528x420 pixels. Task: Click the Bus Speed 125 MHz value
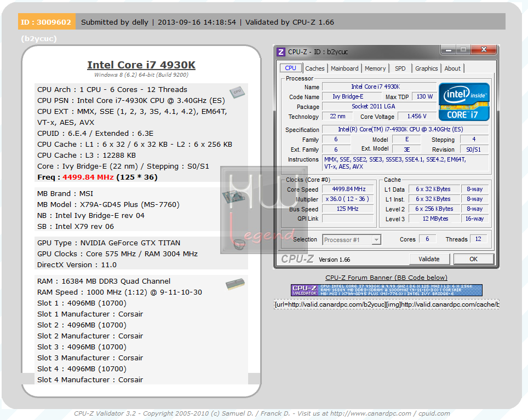348,209
